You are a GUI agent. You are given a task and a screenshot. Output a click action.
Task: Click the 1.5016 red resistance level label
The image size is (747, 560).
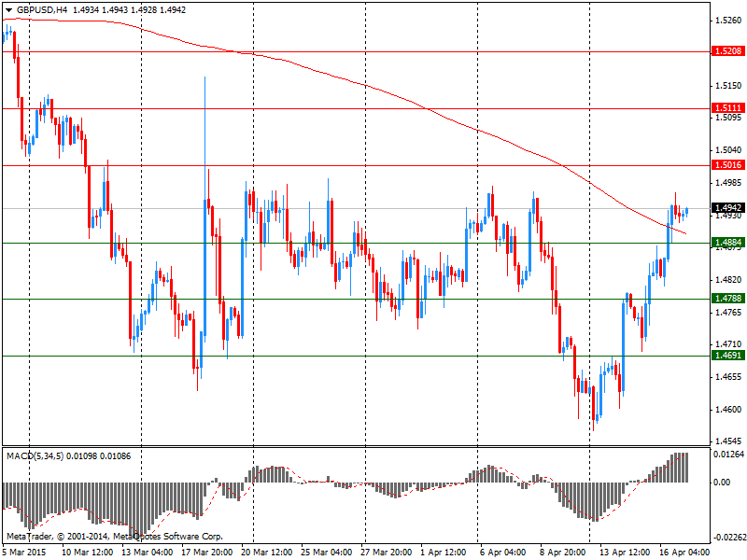728,165
